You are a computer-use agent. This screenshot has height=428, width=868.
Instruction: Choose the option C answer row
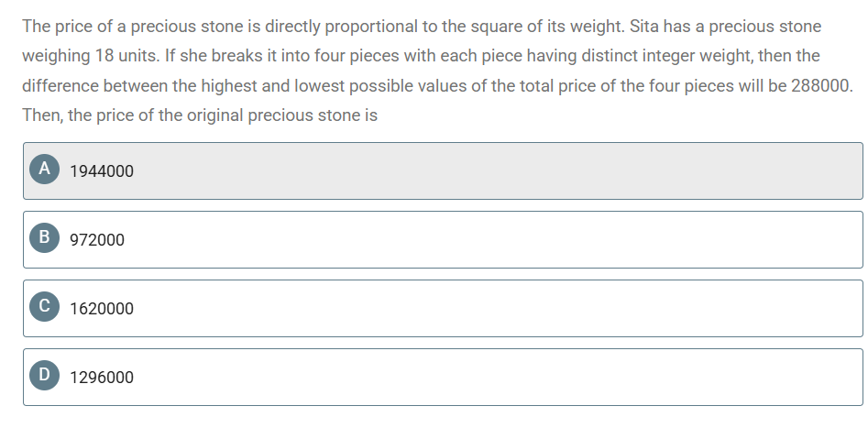point(443,308)
